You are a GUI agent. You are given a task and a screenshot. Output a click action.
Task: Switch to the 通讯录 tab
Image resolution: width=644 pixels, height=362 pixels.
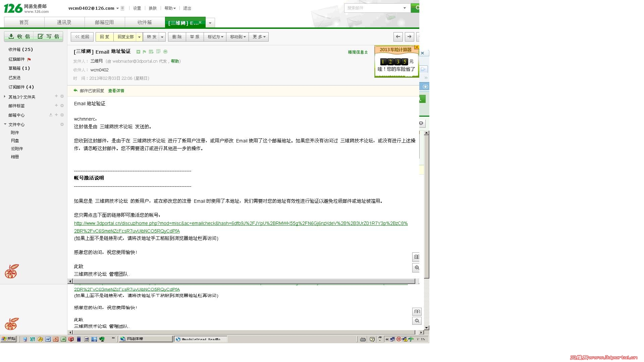point(64,22)
